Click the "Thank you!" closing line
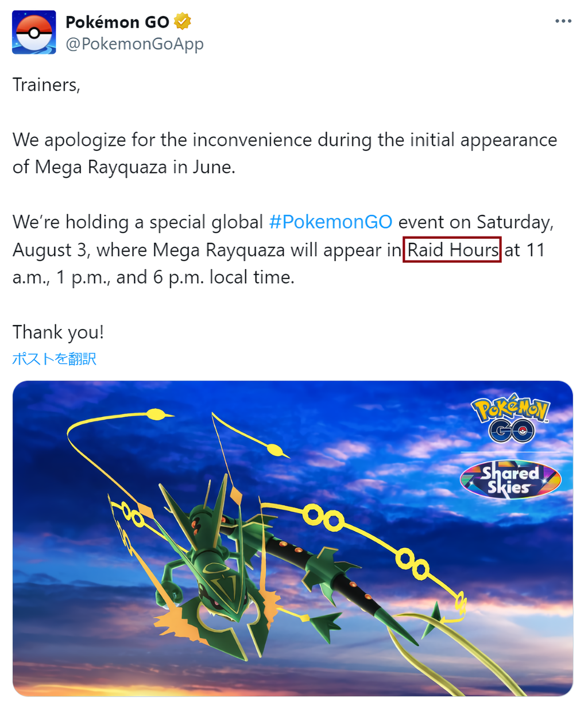Viewport: 588px width, 713px height. 58,332
